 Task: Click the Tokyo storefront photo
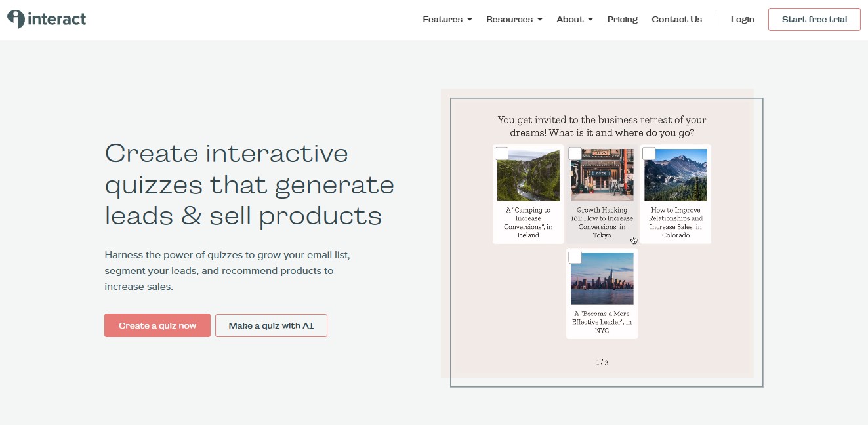602,176
